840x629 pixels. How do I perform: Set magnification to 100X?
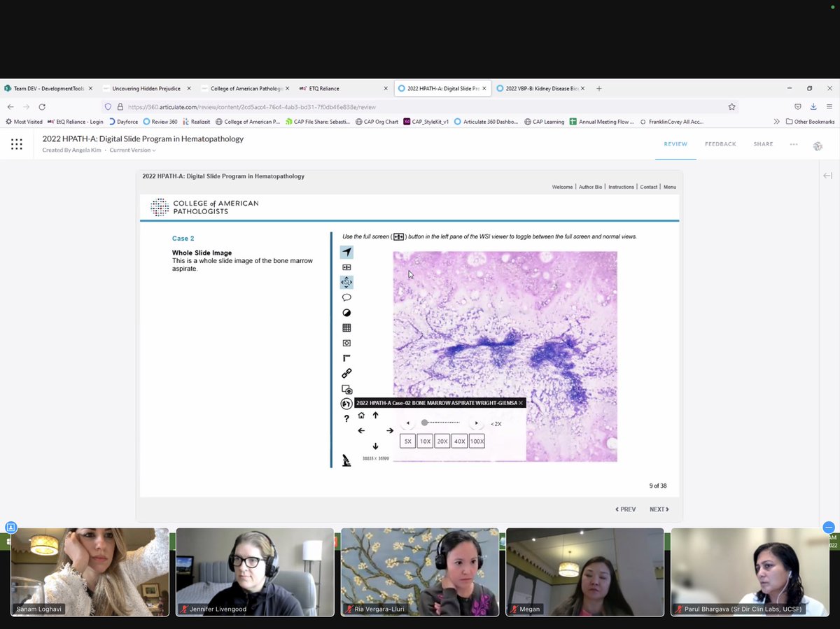click(x=477, y=441)
